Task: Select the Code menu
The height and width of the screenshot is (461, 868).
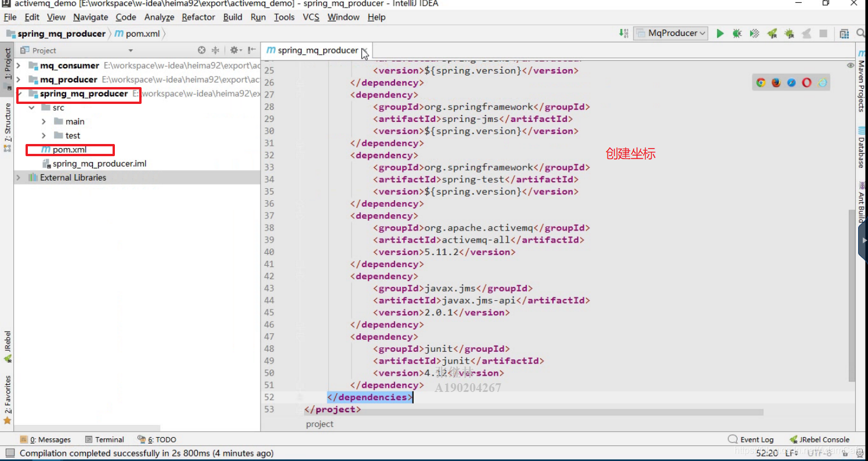Action: coord(126,17)
